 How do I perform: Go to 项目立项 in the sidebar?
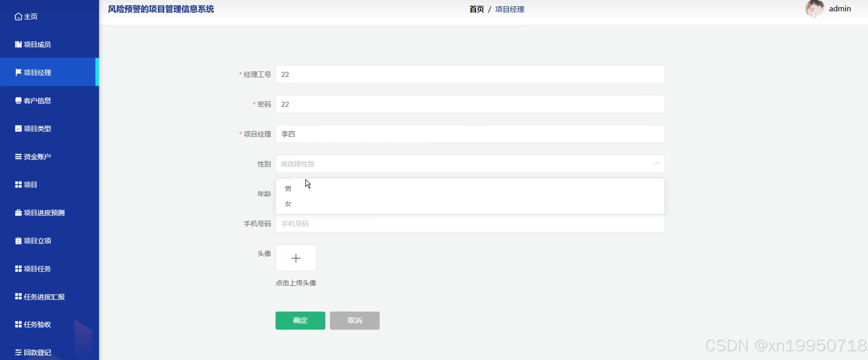[50, 241]
